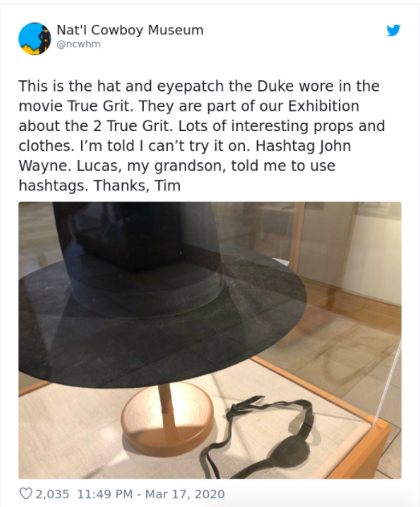
Task: Click the Mar 17, 2020 date
Action: click(185, 494)
